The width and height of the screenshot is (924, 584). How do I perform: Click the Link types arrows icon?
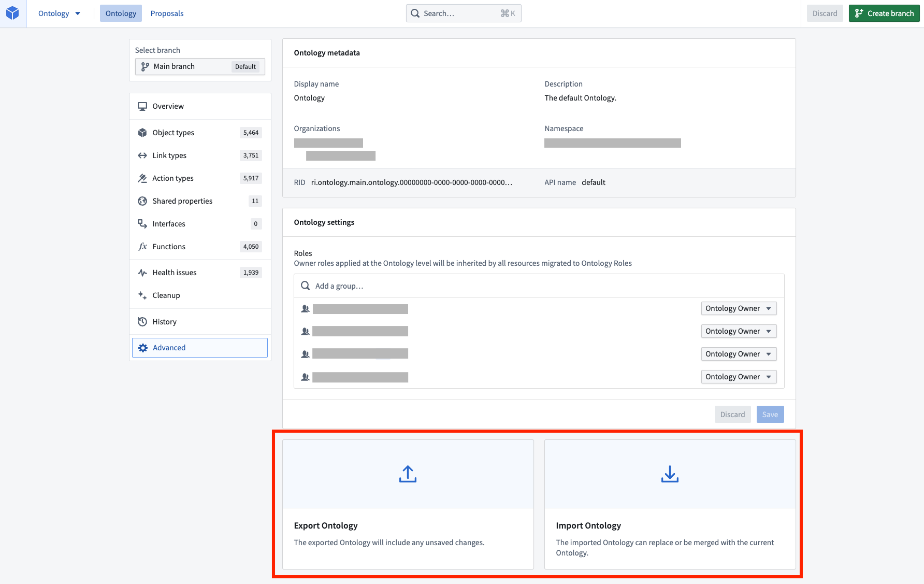point(142,155)
